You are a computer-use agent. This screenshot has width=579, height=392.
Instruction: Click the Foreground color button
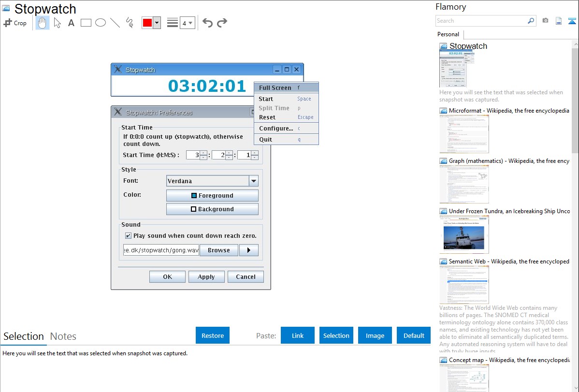click(x=212, y=195)
